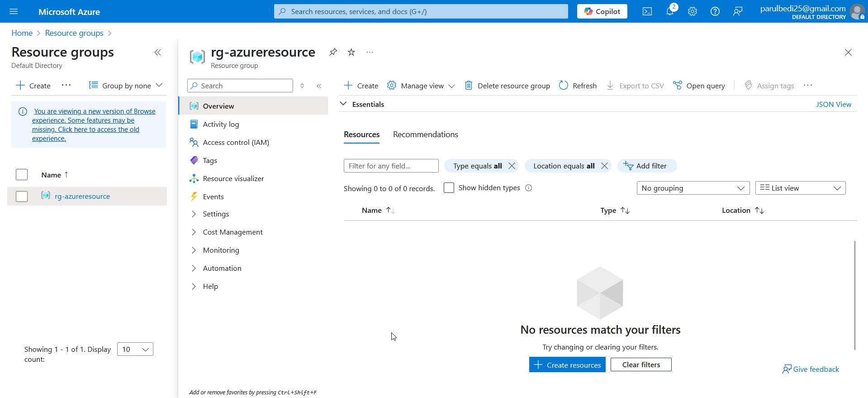868x398 pixels.
Task: Click the Filter for any field box
Action: tap(391, 166)
